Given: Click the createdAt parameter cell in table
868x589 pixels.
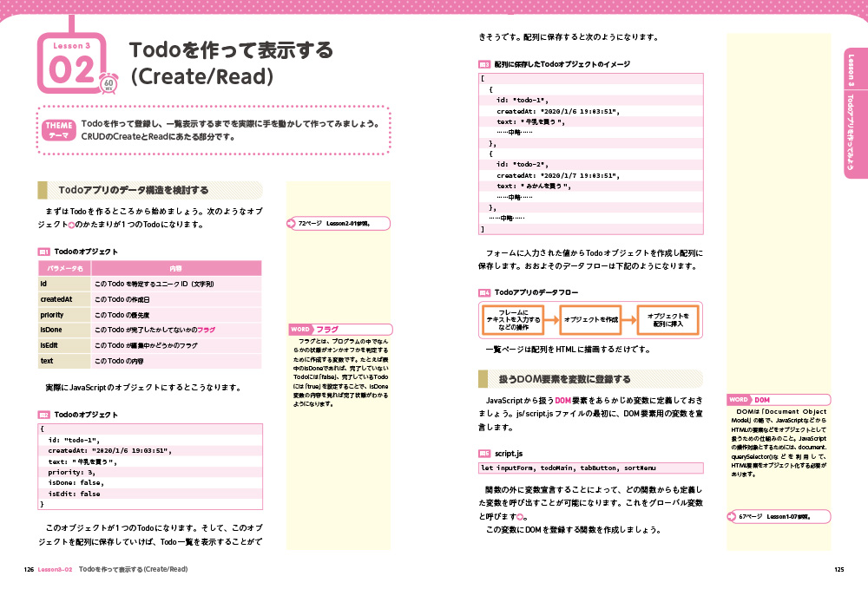Looking at the screenshot, I should coord(64,299).
